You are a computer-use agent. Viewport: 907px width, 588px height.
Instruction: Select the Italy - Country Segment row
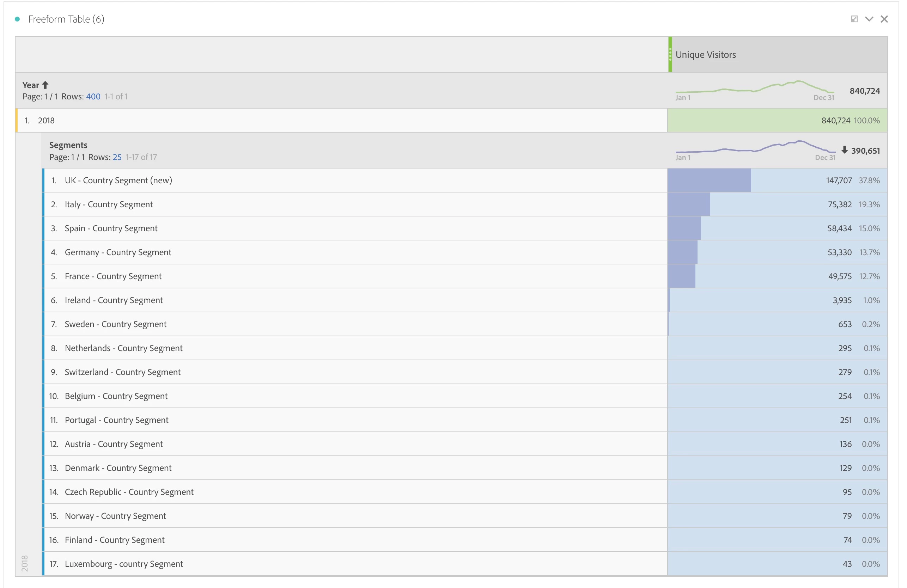coord(109,204)
